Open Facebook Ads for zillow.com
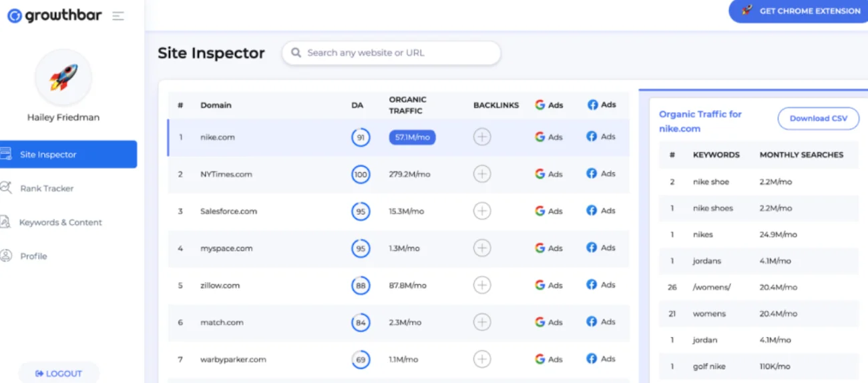 coord(601,284)
